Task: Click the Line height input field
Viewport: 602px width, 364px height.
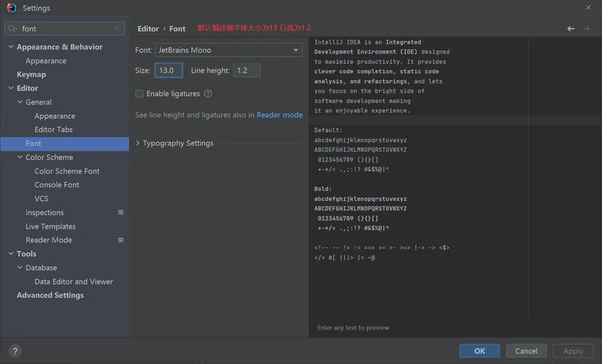Action: pyautogui.click(x=246, y=70)
